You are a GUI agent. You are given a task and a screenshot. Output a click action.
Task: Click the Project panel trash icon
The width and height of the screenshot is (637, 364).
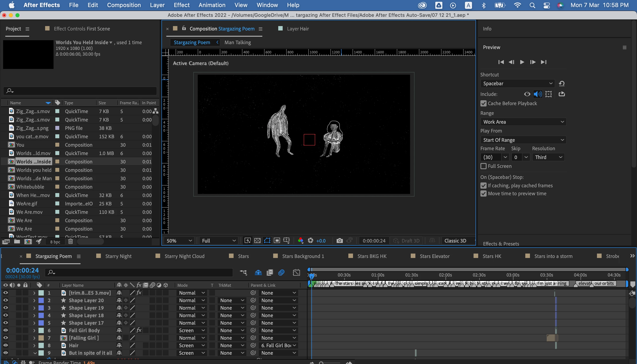coord(71,241)
